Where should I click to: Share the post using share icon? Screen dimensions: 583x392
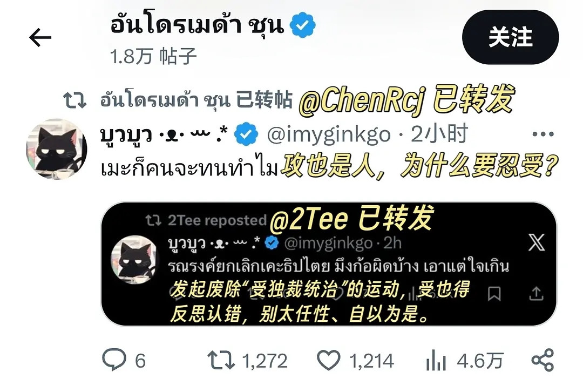tap(543, 360)
